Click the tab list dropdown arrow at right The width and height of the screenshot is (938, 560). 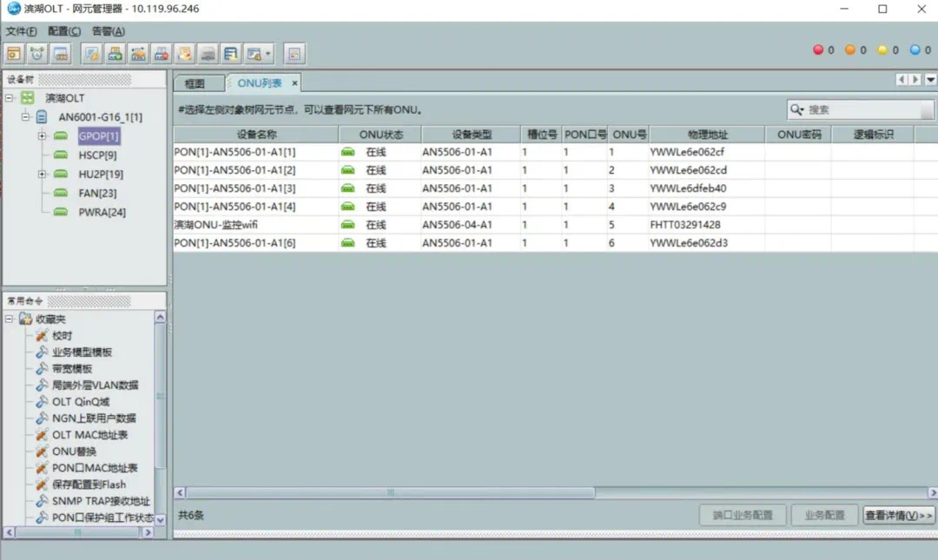tap(931, 80)
